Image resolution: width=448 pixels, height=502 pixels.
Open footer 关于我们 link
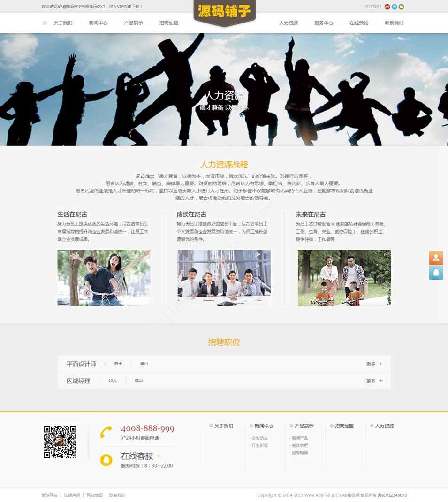tap(224, 426)
